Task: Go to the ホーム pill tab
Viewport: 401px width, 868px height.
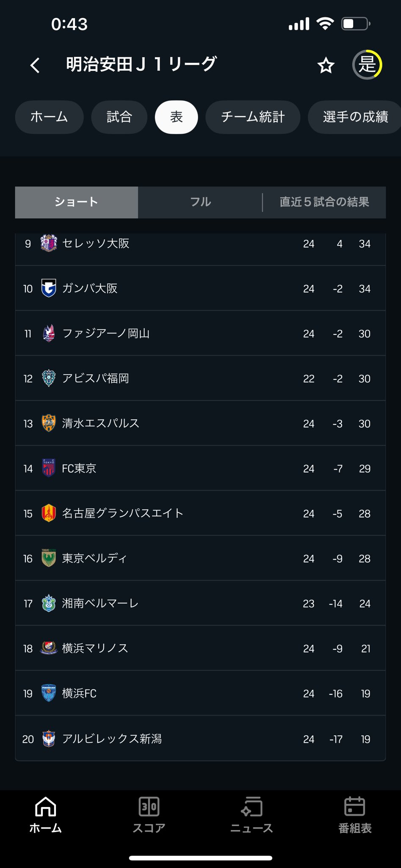Action: tap(49, 117)
